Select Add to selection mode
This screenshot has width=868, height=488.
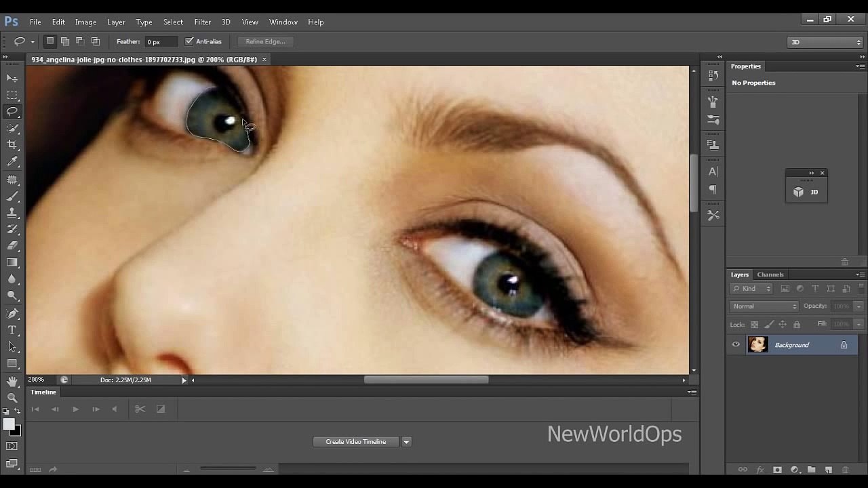click(65, 41)
